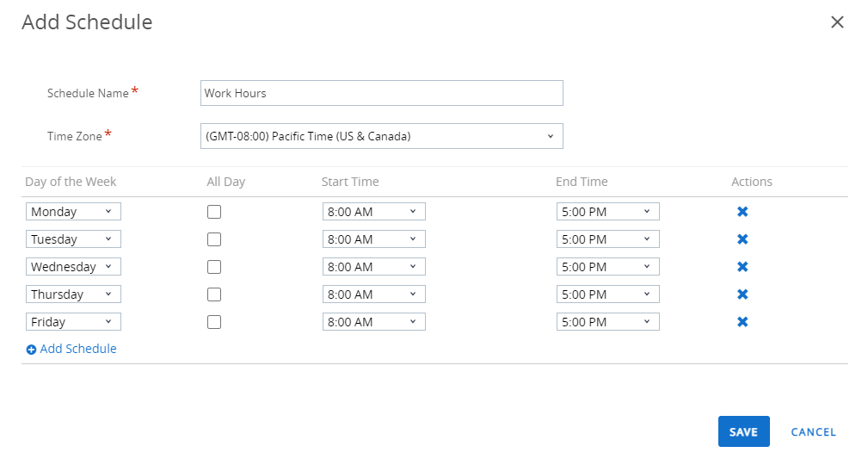This screenshot has width=868, height=471.
Task: Click the Add Schedule link
Action: (71, 349)
